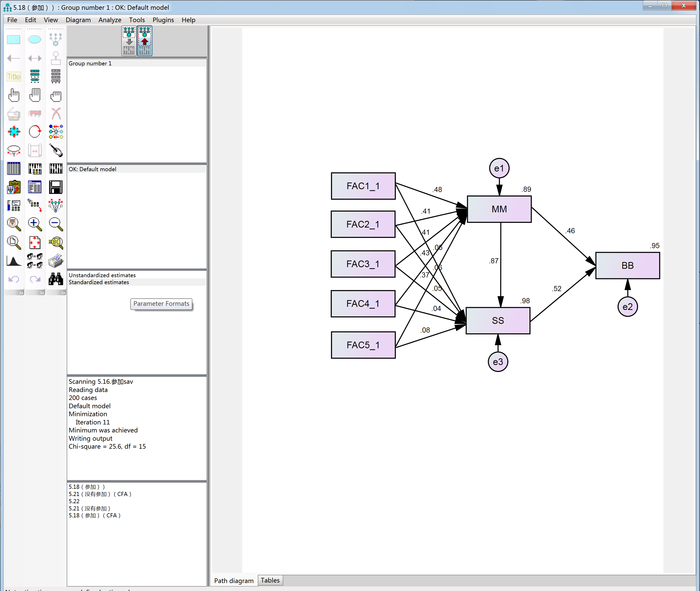Select the oval/latent variable draw tool
This screenshot has width=700, height=591.
34,39
